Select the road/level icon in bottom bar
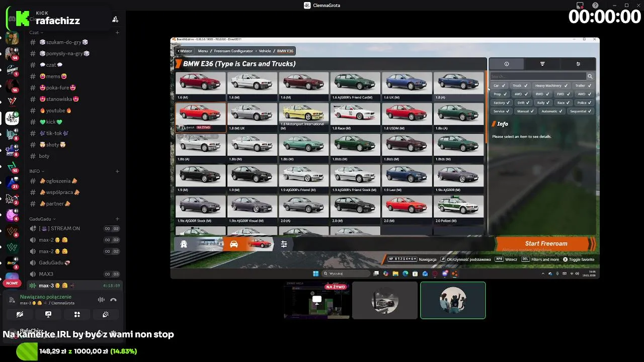The width and height of the screenshot is (644, 362). (x=184, y=244)
